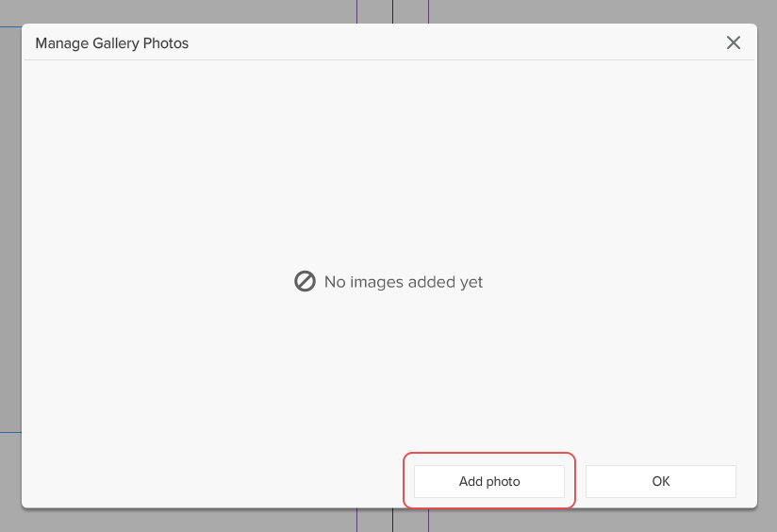This screenshot has width=777, height=532.
Task: Click the black vertical line above the dialog
Action: pos(392,10)
